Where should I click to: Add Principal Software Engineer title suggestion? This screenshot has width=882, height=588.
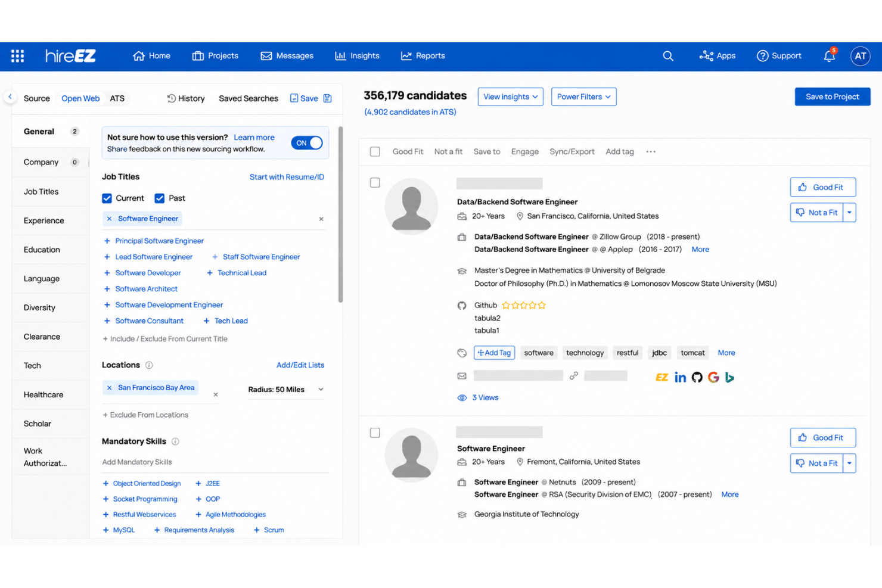tap(154, 241)
